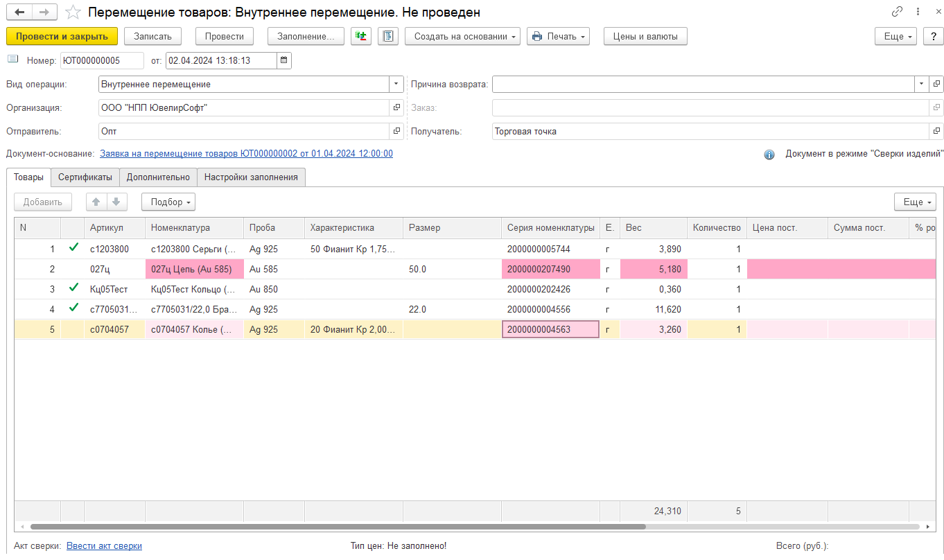Click the green plus toolbar icon
This screenshot has height=560, width=944.
point(361,36)
